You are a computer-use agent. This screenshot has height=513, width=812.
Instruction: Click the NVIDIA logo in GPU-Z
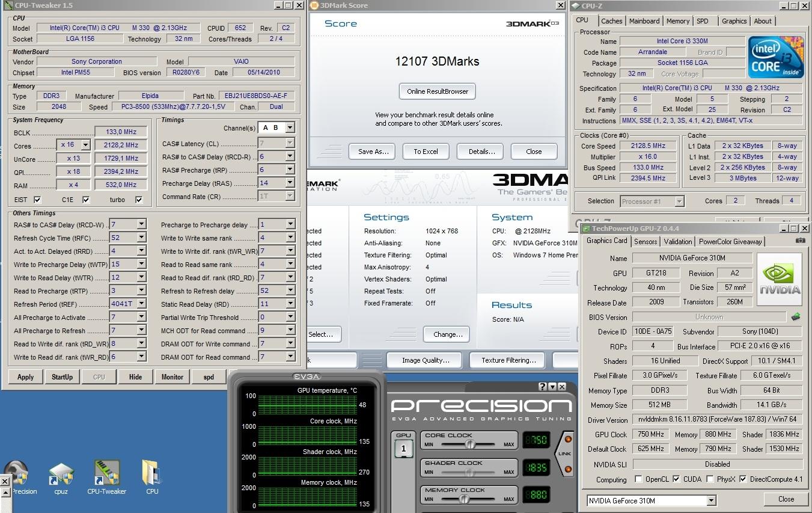(x=780, y=279)
